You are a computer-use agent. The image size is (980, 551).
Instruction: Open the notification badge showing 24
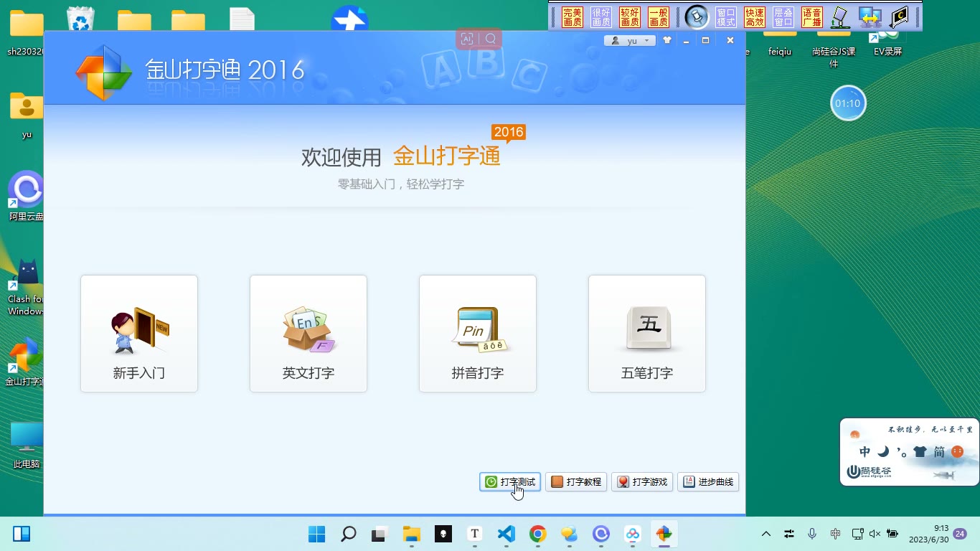tap(960, 534)
